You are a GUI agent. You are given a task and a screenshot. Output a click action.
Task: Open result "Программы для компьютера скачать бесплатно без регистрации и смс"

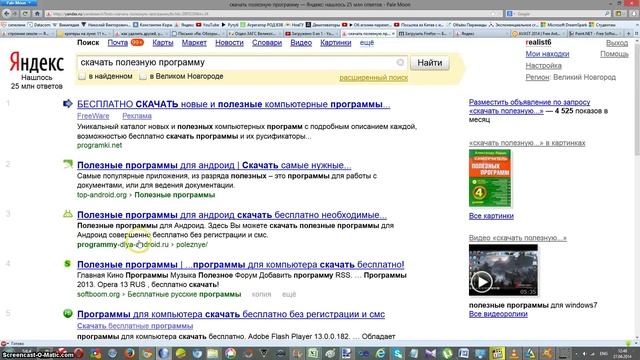click(231, 314)
